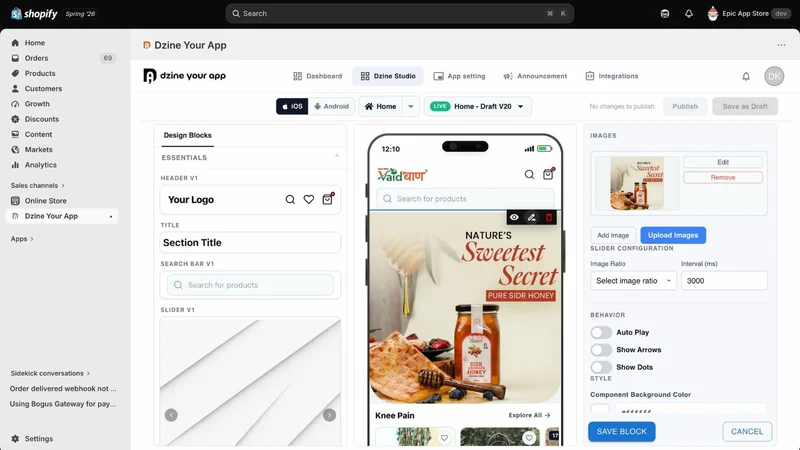
Task: Open Customers in sidebar
Action: coord(43,89)
